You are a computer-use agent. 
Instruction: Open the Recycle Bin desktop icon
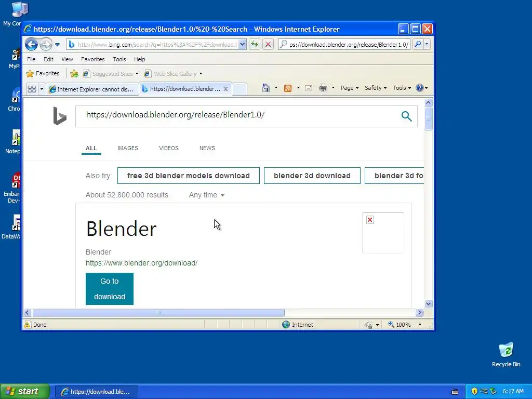click(506, 354)
